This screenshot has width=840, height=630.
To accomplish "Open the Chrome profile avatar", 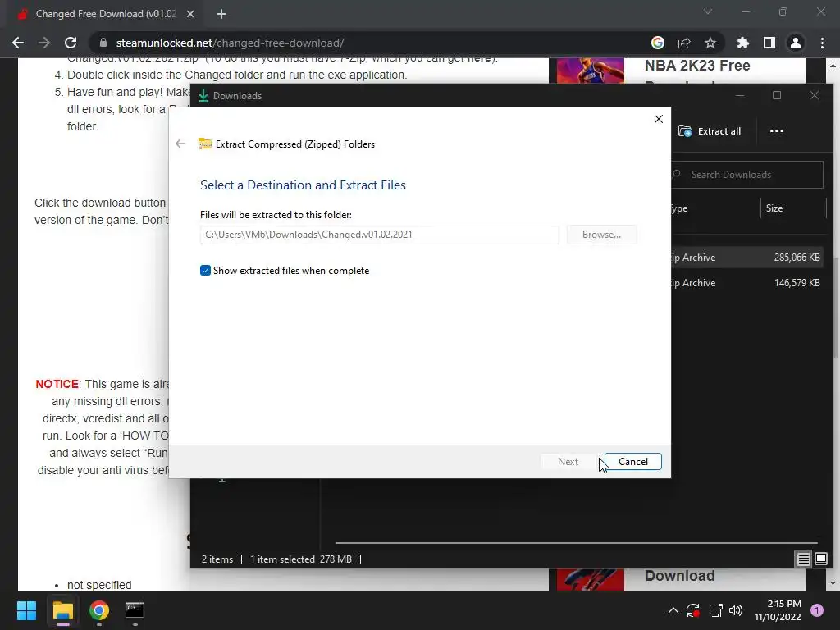I will pyautogui.click(x=796, y=43).
